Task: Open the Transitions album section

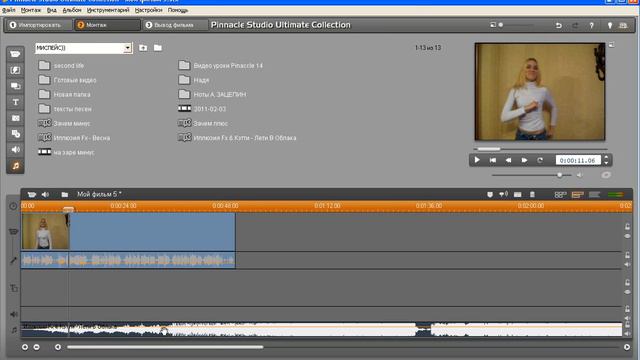Action: click(x=16, y=70)
